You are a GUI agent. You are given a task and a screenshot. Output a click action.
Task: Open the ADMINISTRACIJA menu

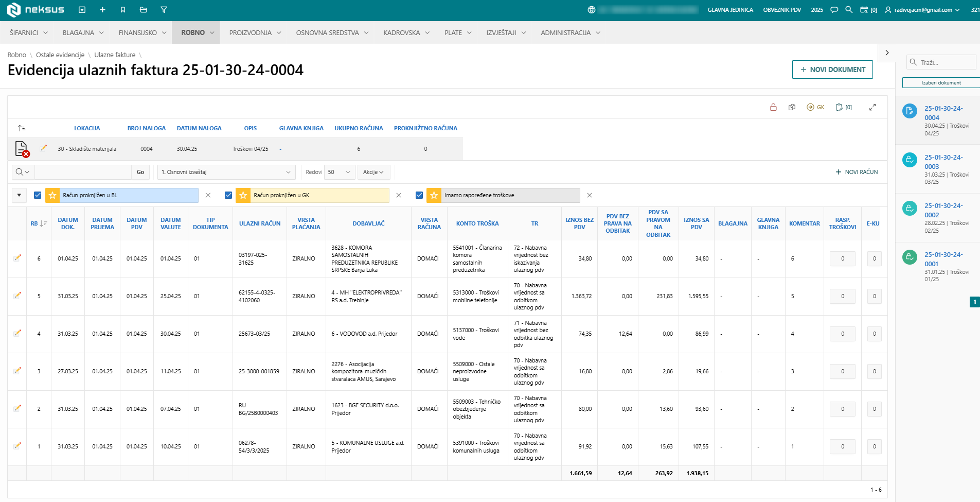coord(571,32)
